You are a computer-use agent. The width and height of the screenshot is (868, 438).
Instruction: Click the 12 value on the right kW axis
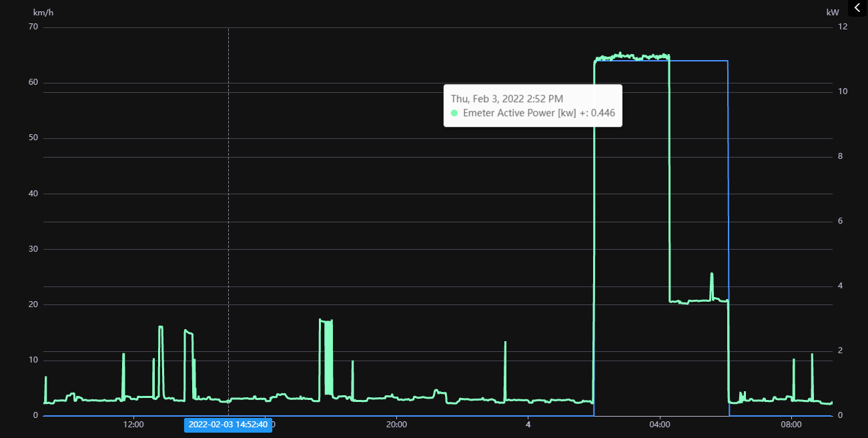point(843,27)
